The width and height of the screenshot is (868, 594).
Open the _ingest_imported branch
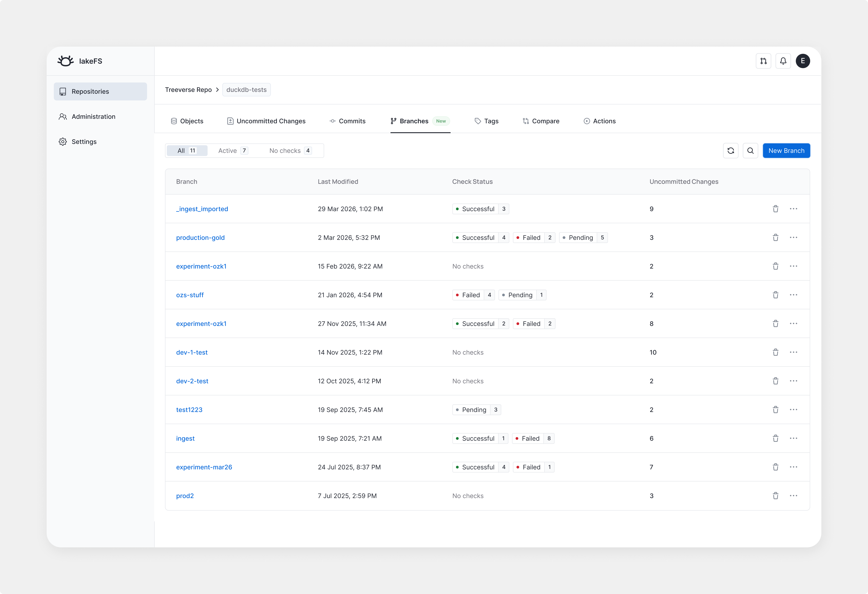click(x=202, y=209)
